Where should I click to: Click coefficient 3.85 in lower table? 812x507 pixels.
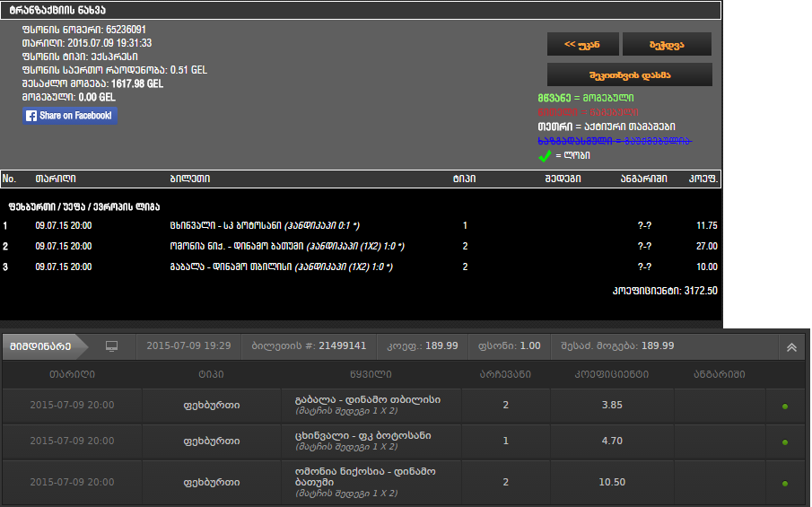(612, 405)
